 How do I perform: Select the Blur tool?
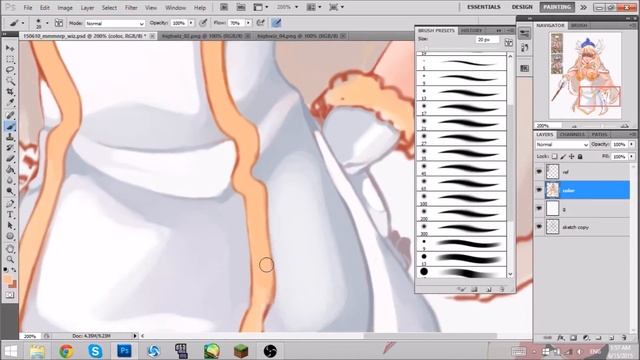pyautogui.click(x=10, y=181)
